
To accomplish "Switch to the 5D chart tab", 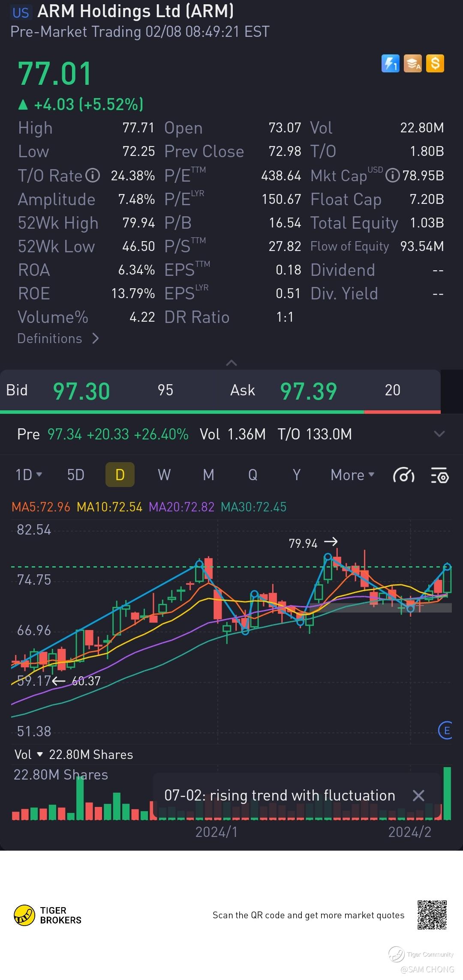I will [75, 475].
